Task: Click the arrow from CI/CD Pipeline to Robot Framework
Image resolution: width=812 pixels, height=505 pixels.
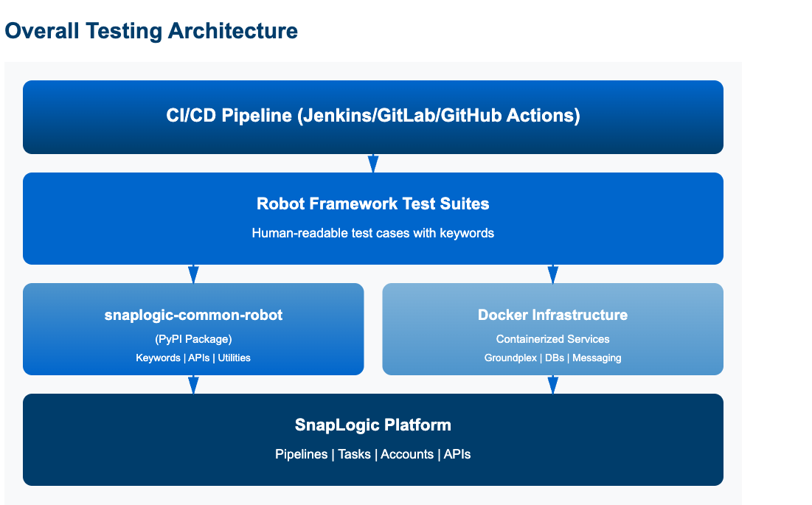Action: point(373,163)
